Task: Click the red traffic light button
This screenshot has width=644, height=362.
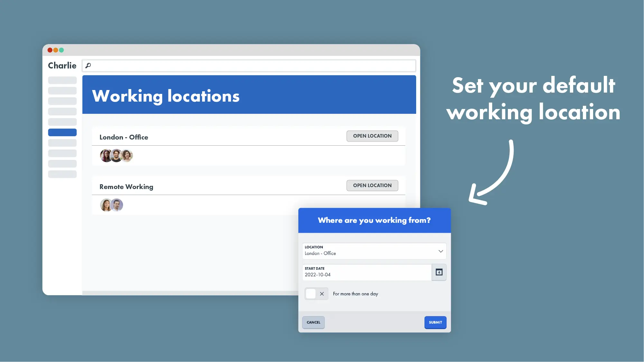Action: tap(50, 50)
